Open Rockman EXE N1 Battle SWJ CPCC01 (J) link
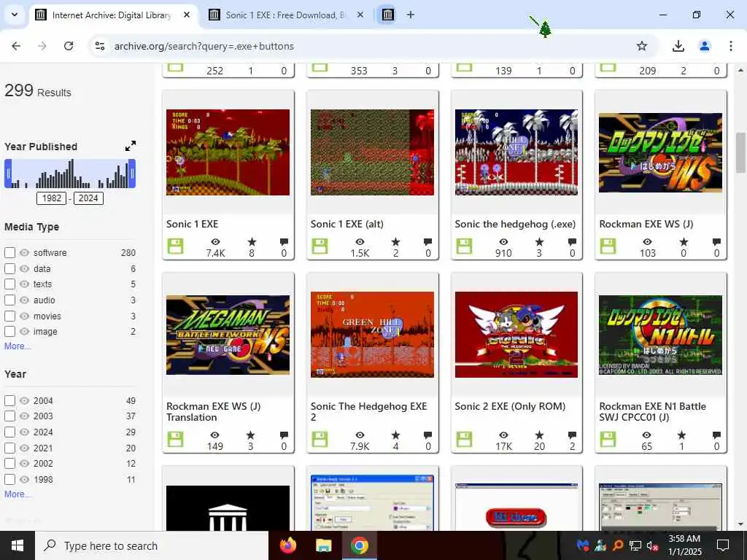Image resolution: width=747 pixels, height=560 pixels. (x=653, y=411)
